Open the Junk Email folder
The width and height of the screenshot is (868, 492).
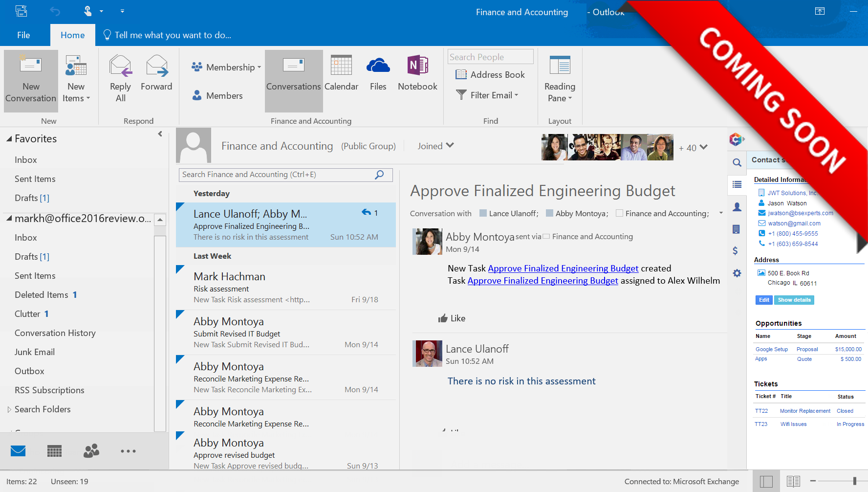pyautogui.click(x=35, y=352)
